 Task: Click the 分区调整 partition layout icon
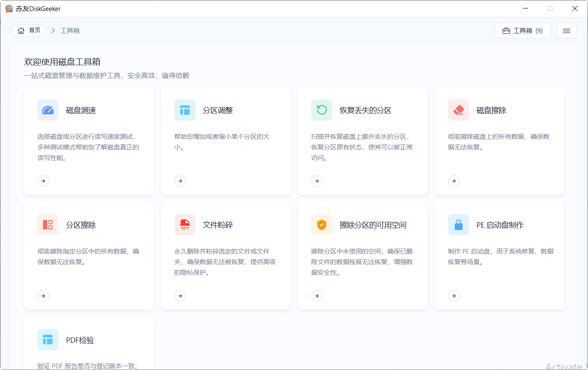click(185, 110)
